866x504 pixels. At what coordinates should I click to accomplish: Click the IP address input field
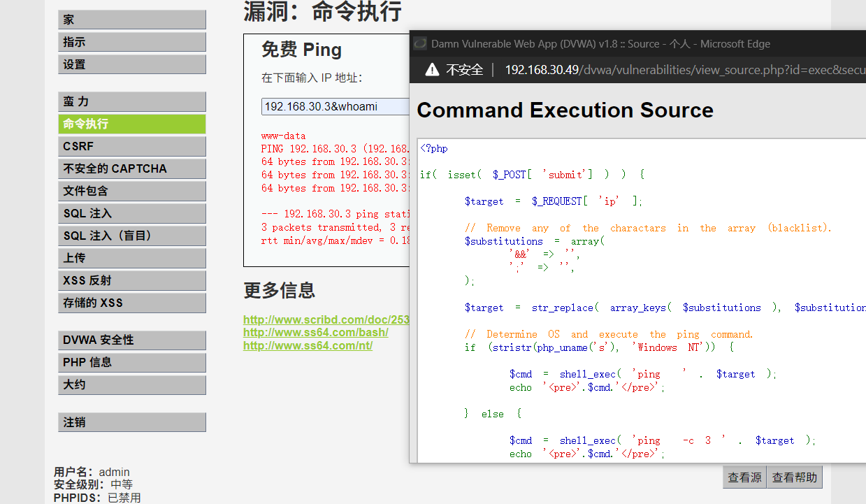(335, 107)
